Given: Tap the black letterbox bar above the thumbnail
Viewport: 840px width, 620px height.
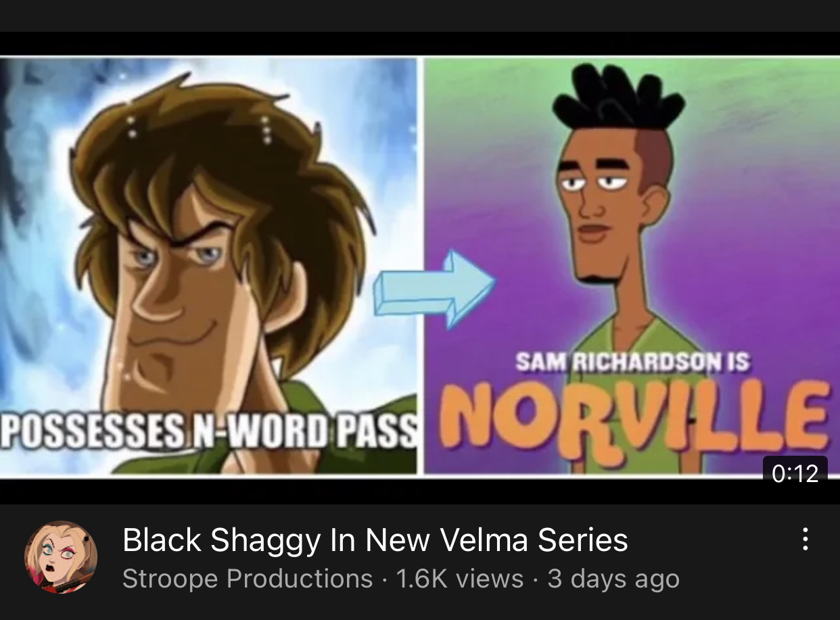Looking at the screenshot, I should pos(420,43).
